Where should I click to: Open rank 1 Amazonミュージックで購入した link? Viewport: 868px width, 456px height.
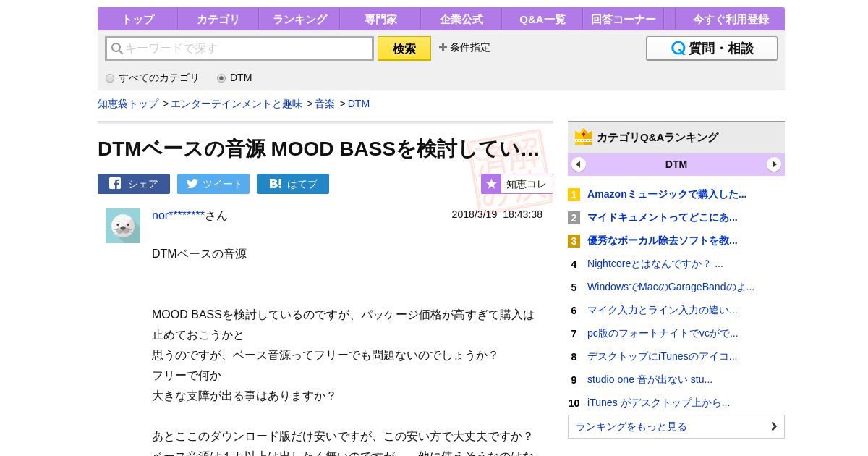[667, 194]
